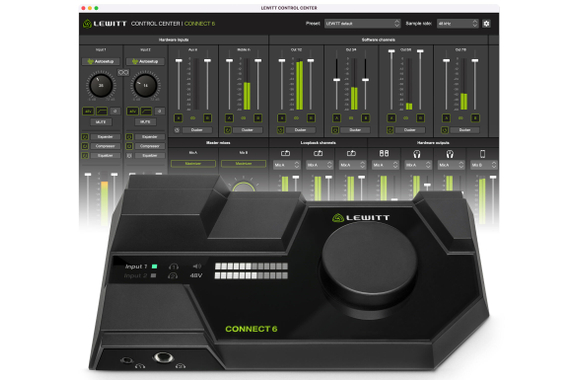Toggle the Compressor power button on Input 1
This screenshot has width=576, height=380.
(x=85, y=146)
